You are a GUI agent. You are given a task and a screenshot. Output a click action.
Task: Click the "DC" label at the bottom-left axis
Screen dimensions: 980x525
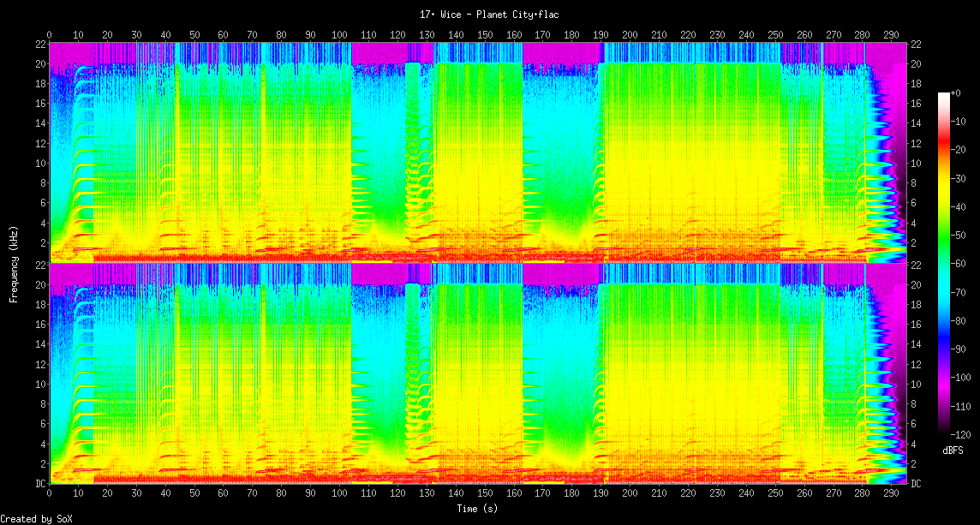pyautogui.click(x=39, y=484)
